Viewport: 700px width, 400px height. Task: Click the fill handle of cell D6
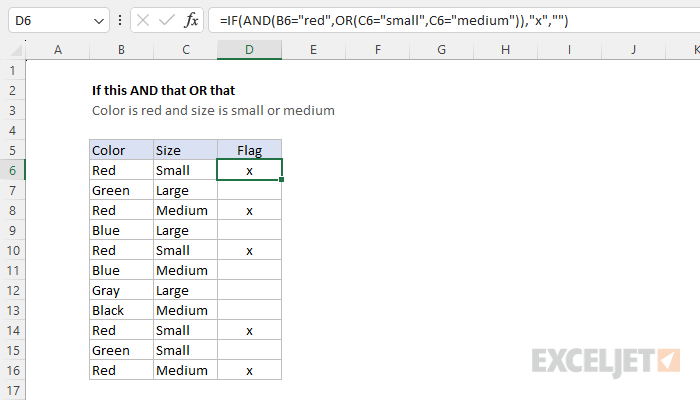point(281,179)
